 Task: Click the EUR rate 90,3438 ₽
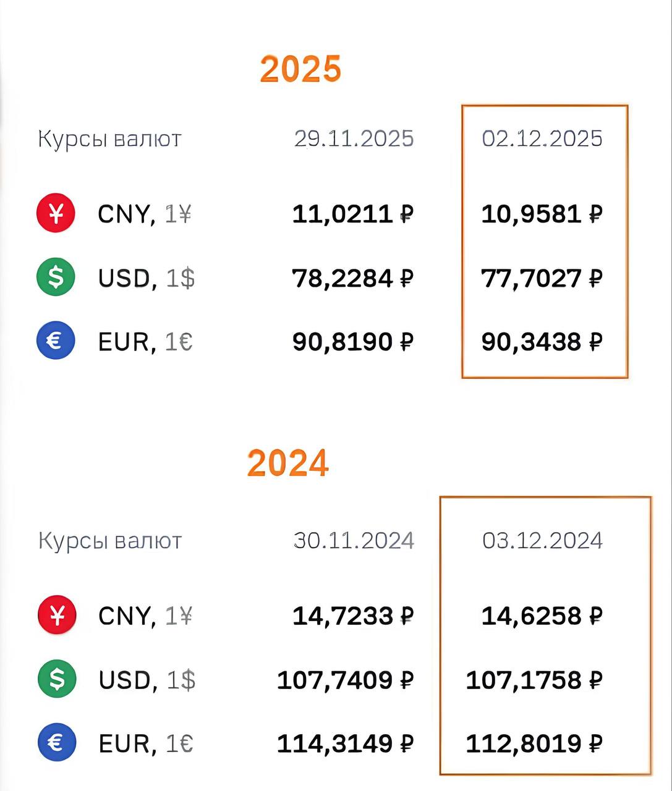[x=542, y=341]
